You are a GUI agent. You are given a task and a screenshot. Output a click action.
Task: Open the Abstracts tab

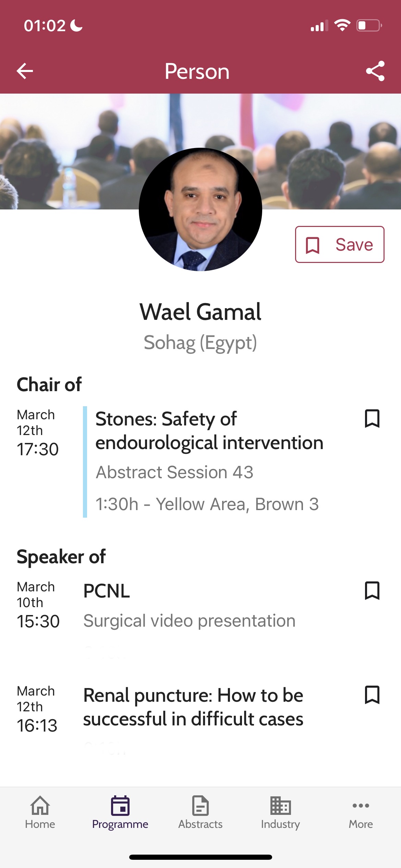(x=200, y=812)
